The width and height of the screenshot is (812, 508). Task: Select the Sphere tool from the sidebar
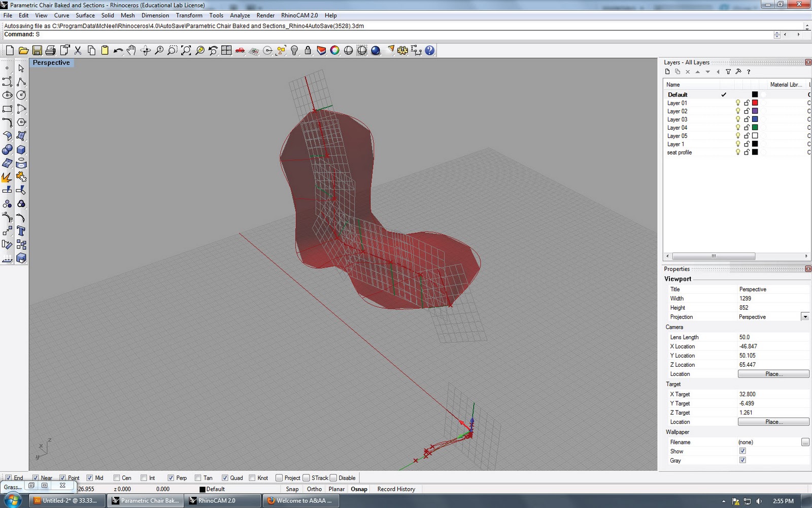point(8,150)
